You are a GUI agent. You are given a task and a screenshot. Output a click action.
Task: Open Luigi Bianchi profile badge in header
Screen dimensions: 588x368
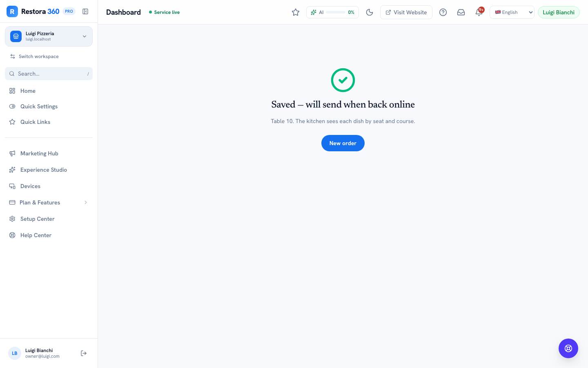pos(559,12)
